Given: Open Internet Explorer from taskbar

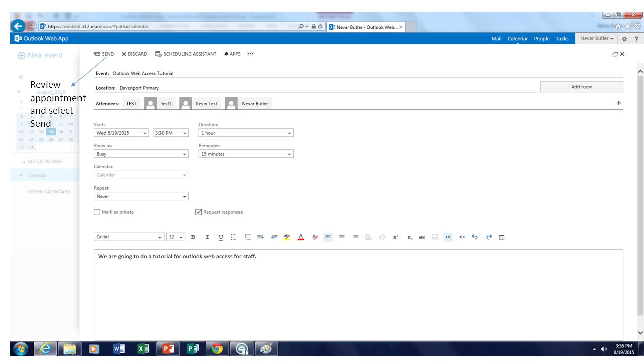Looking at the screenshot, I should coord(45,349).
